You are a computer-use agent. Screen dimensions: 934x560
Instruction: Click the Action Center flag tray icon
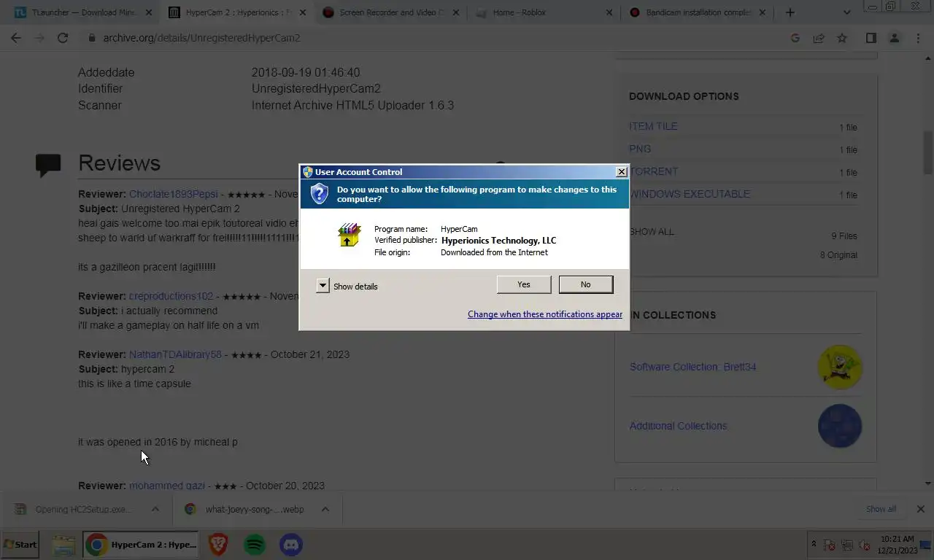[830, 545]
